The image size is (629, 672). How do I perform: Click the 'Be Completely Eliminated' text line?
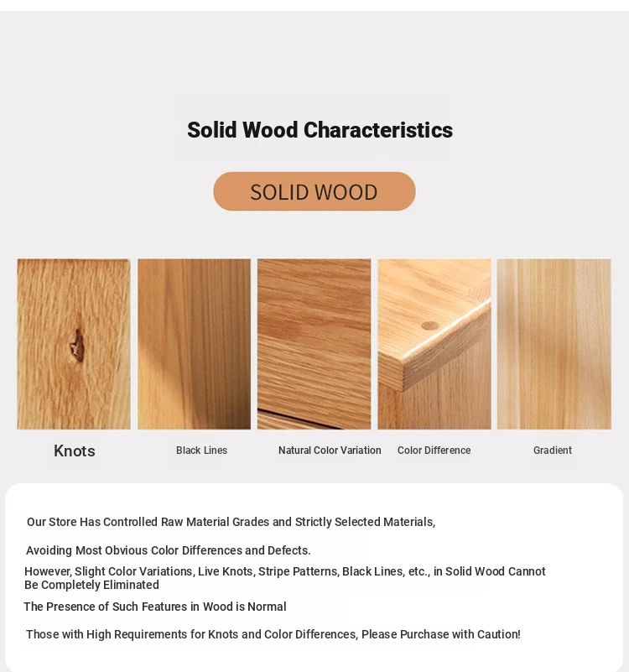tap(91, 585)
